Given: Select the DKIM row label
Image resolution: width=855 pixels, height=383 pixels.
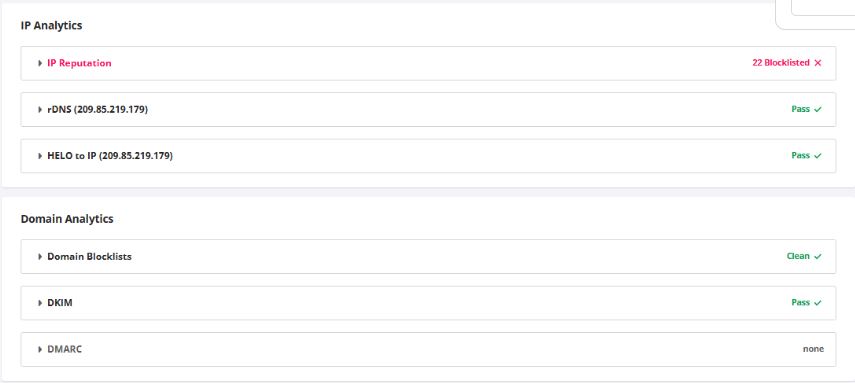Looking at the screenshot, I should pos(60,303).
